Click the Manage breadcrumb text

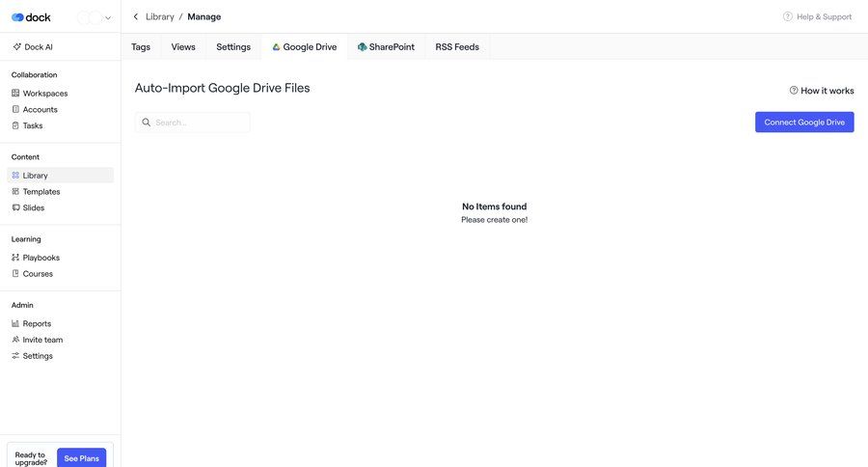coord(204,16)
